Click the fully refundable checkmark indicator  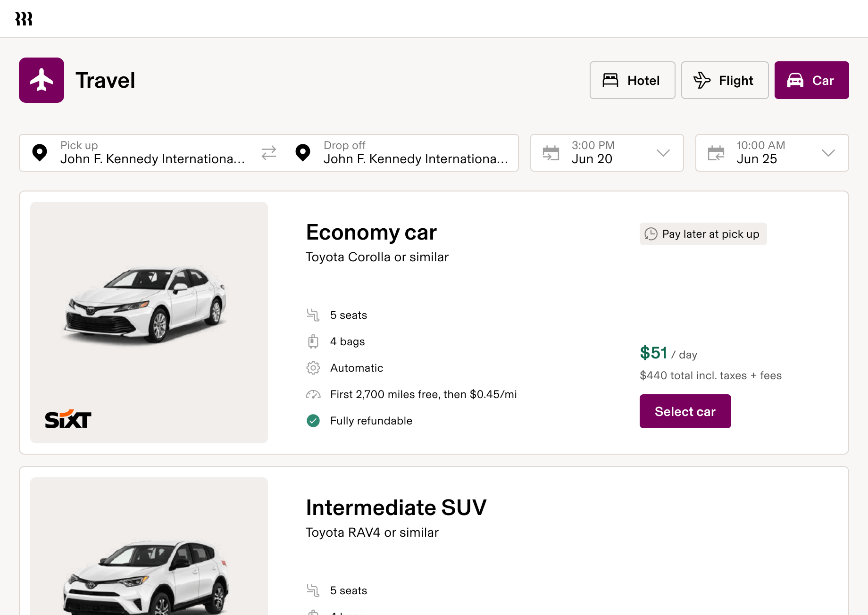tap(313, 421)
